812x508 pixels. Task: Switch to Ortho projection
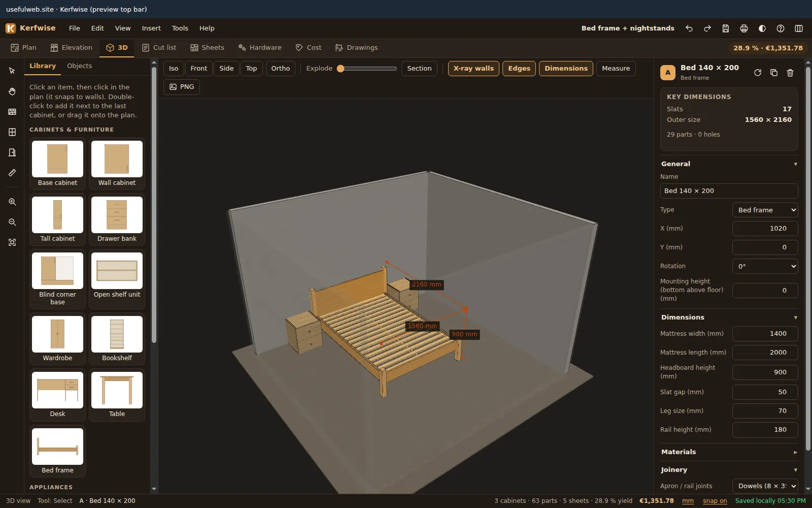coord(281,69)
